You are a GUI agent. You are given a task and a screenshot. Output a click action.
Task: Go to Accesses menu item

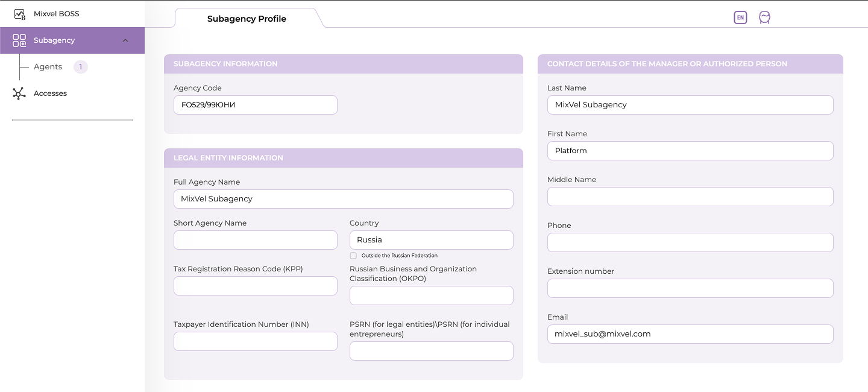(50, 93)
